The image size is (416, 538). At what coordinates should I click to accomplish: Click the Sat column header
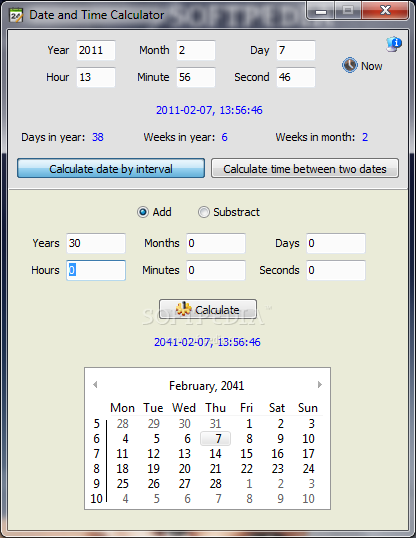coord(277,408)
